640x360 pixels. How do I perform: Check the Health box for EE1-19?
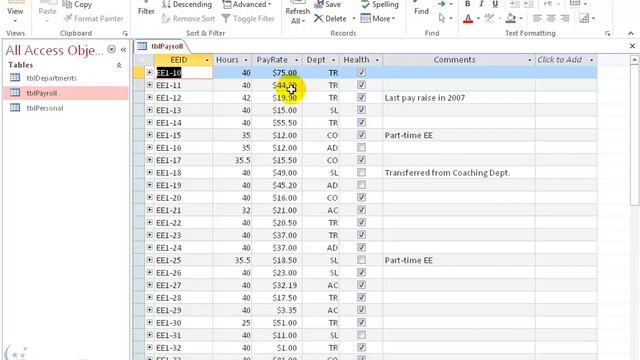coord(361,185)
